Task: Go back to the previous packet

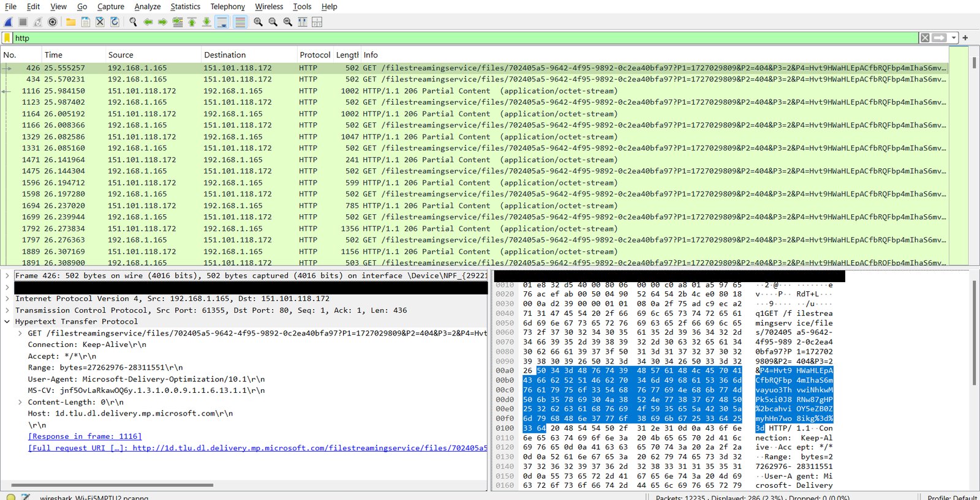Action: [148, 22]
